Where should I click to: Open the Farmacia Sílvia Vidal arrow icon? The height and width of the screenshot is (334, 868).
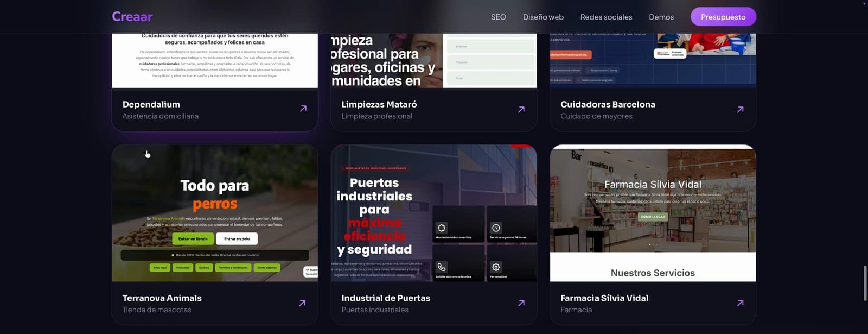click(x=741, y=303)
